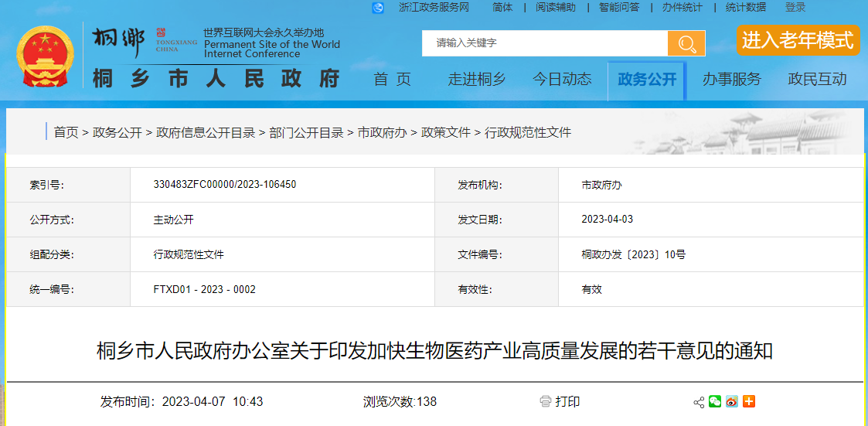Click the orange plus more-sharing icon

(748, 401)
